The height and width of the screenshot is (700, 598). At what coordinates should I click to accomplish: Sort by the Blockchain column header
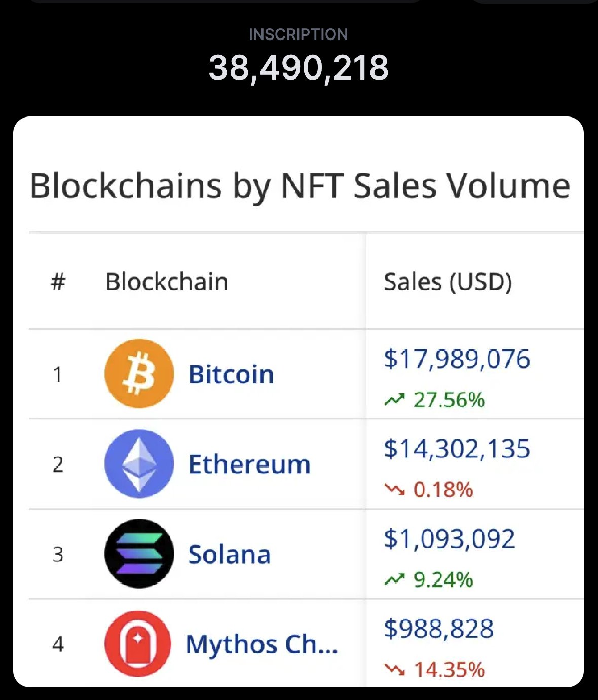[x=167, y=282]
